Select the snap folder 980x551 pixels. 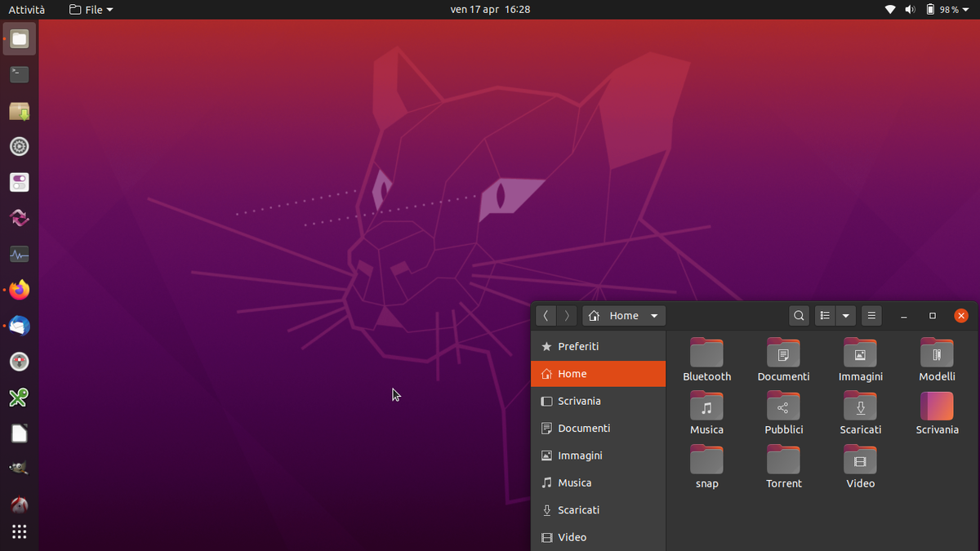pyautogui.click(x=706, y=467)
